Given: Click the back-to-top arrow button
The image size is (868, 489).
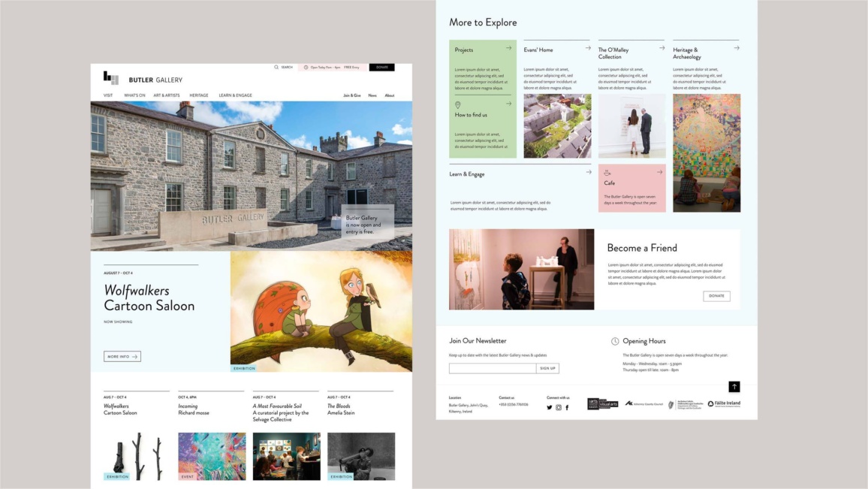Looking at the screenshot, I should click(x=734, y=386).
